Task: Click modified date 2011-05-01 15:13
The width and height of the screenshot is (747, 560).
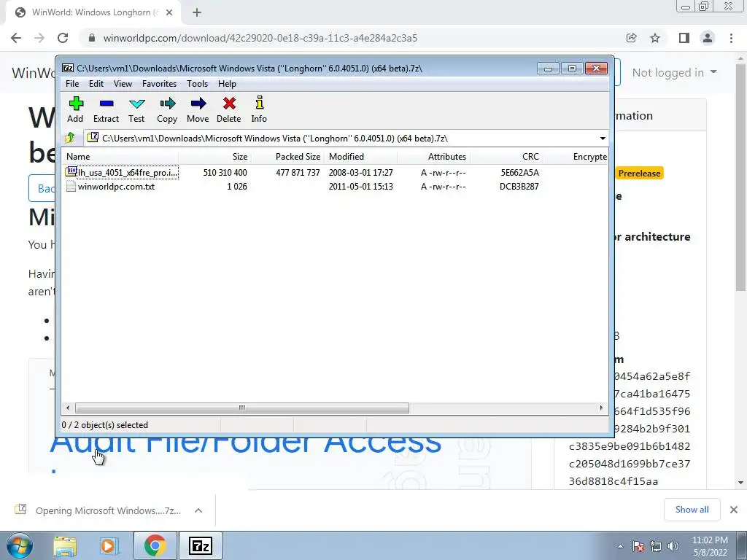Action: click(x=360, y=186)
